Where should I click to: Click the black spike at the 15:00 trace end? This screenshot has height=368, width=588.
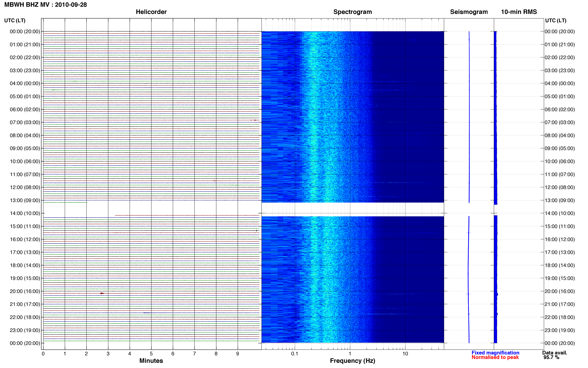pyautogui.click(x=256, y=231)
